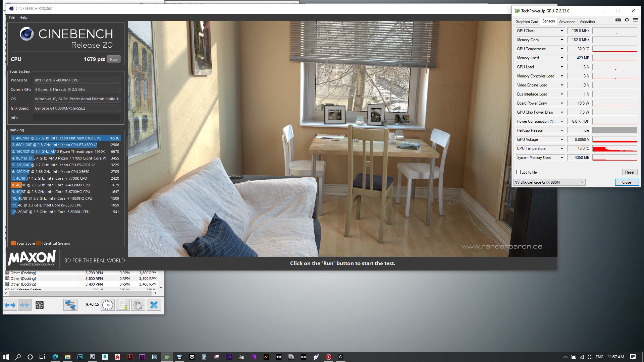Open File Explorer from taskbar
Image resolution: width=644 pixels, height=362 pixels.
coord(68,357)
